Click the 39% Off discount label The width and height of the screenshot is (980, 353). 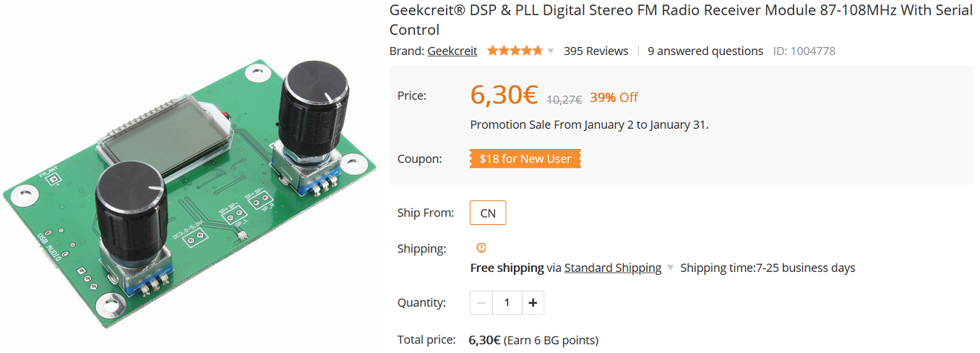point(614,97)
